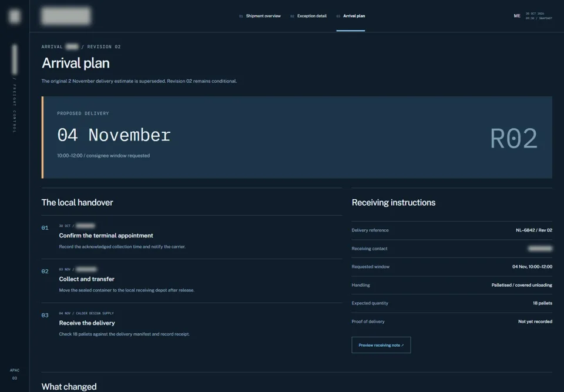Image resolution: width=564 pixels, height=392 pixels.
Task: Click the PROPOSED DELIVERY label
Action: (83, 113)
